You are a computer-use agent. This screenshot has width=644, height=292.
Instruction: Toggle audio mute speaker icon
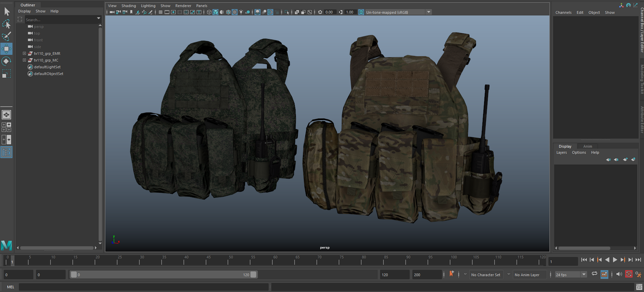click(619, 274)
